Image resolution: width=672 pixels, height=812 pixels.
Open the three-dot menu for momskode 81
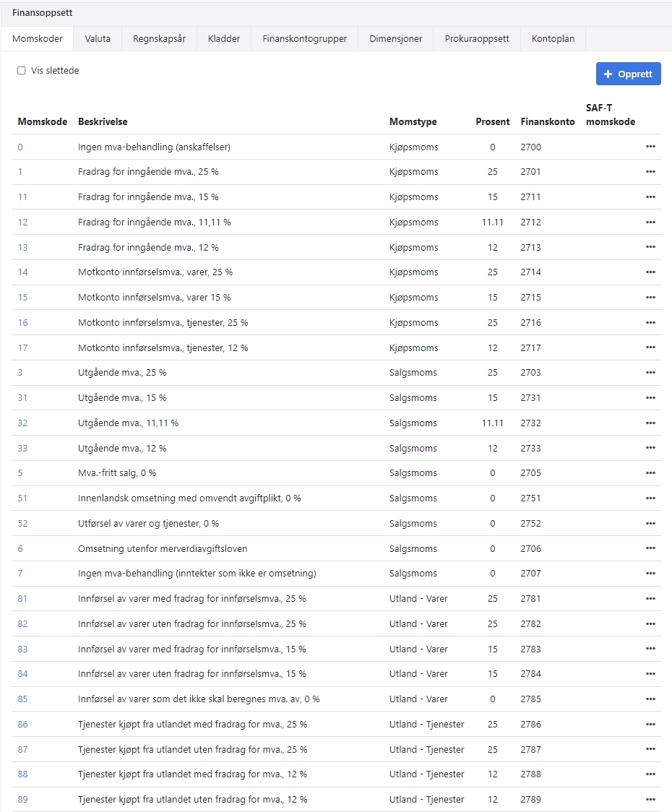(x=650, y=599)
